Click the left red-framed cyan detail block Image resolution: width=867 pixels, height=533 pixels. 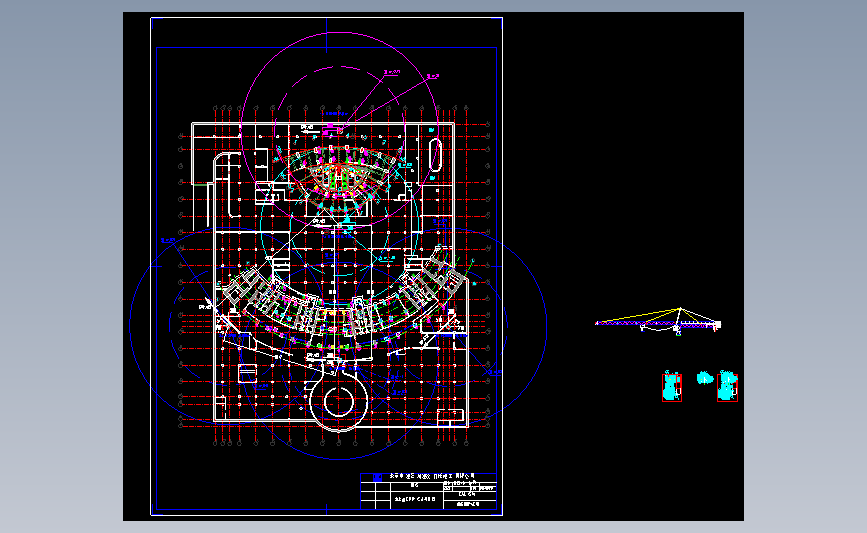click(x=672, y=386)
